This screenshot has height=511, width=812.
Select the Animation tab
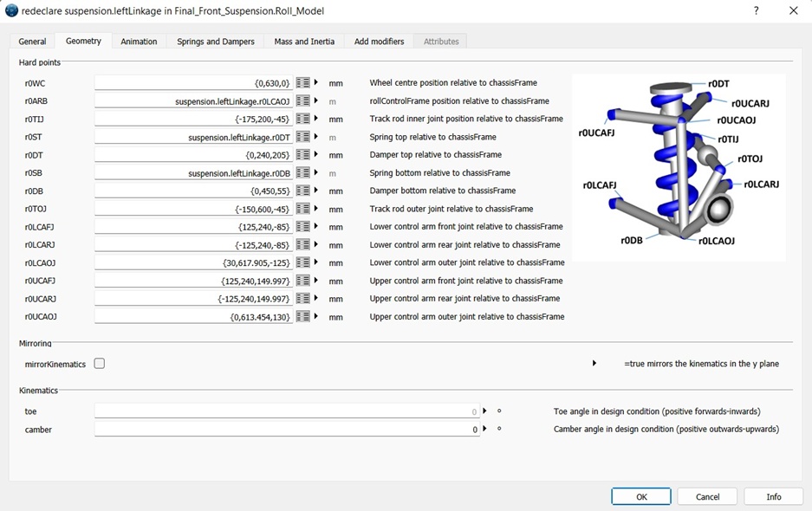(x=139, y=42)
